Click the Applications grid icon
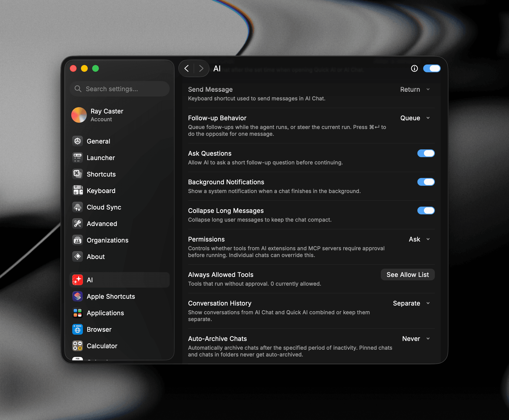Screen dimensions: 509x420 coord(78,313)
